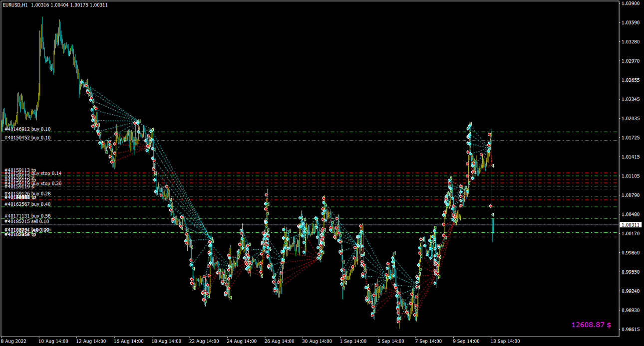
Task: Click the 30 Aug 14:00 time label
Action: coord(317,342)
